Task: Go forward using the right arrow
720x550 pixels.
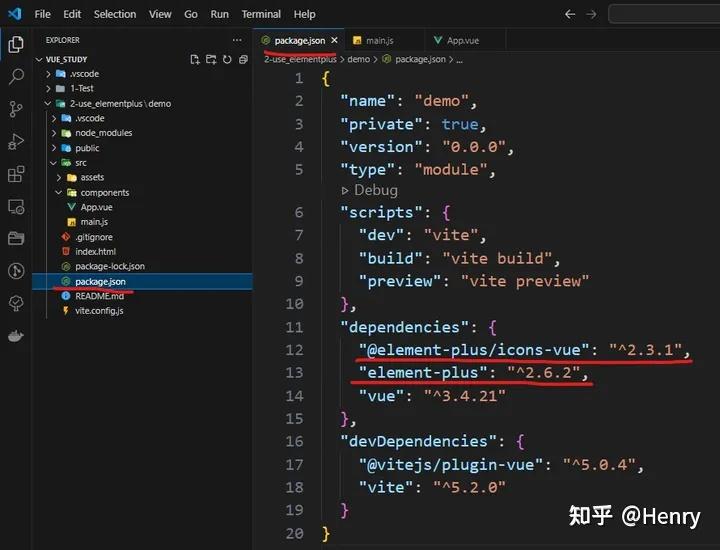Action: tap(591, 14)
